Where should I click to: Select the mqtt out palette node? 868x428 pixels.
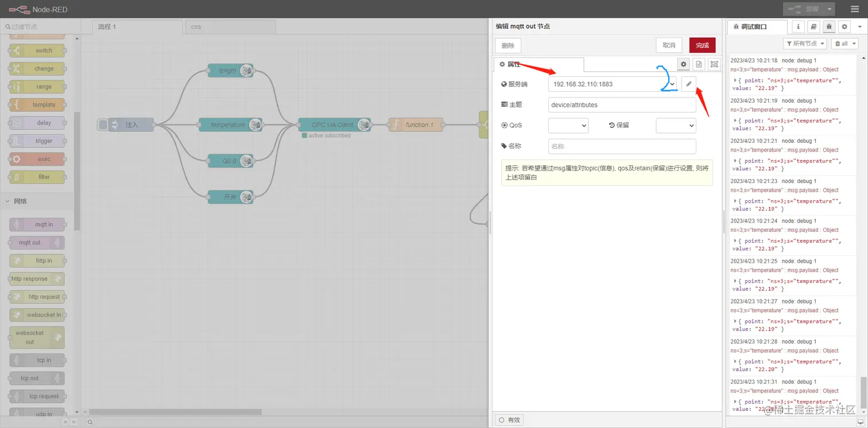pos(37,243)
